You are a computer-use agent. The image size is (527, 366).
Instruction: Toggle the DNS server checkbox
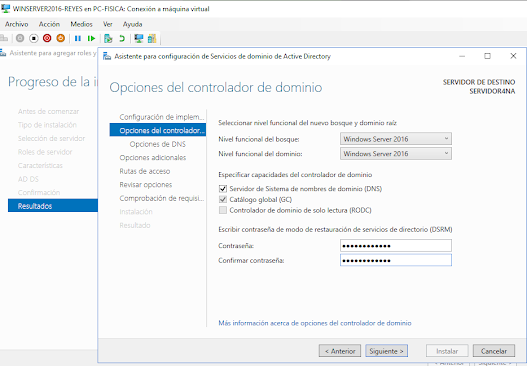point(223,189)
